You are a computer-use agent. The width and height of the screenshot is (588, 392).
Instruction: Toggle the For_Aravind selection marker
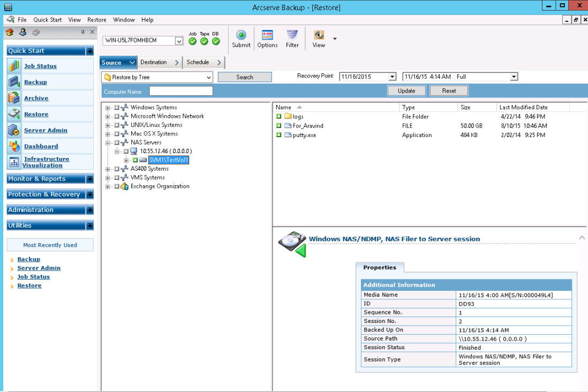[278, 126]
